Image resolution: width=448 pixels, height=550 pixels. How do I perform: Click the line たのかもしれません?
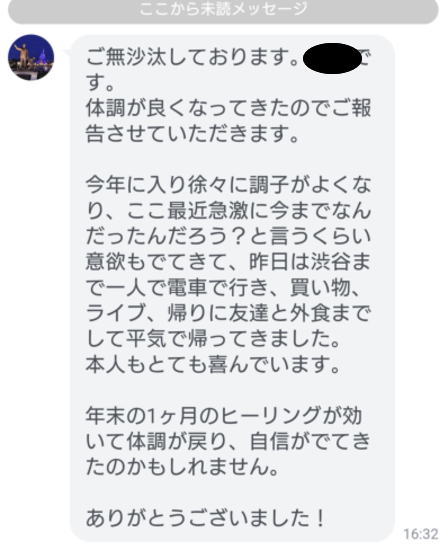pyautogui.click(x=182, y=467)
